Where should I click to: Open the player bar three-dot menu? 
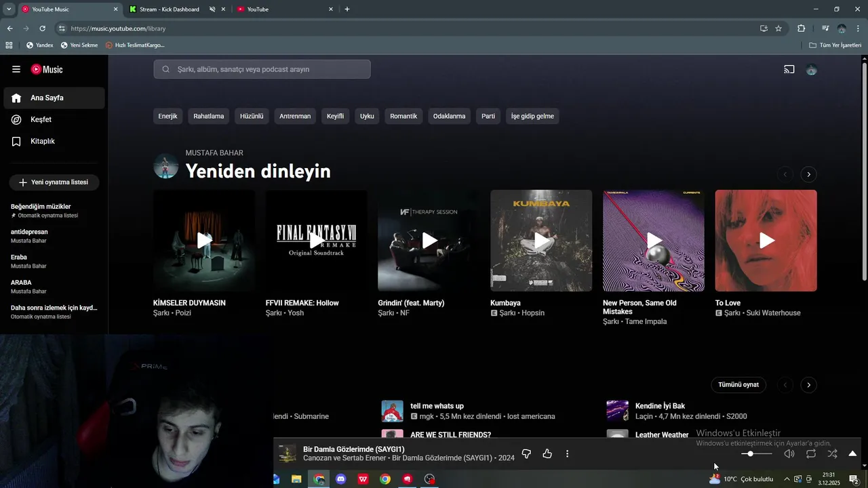click(568, 453)
